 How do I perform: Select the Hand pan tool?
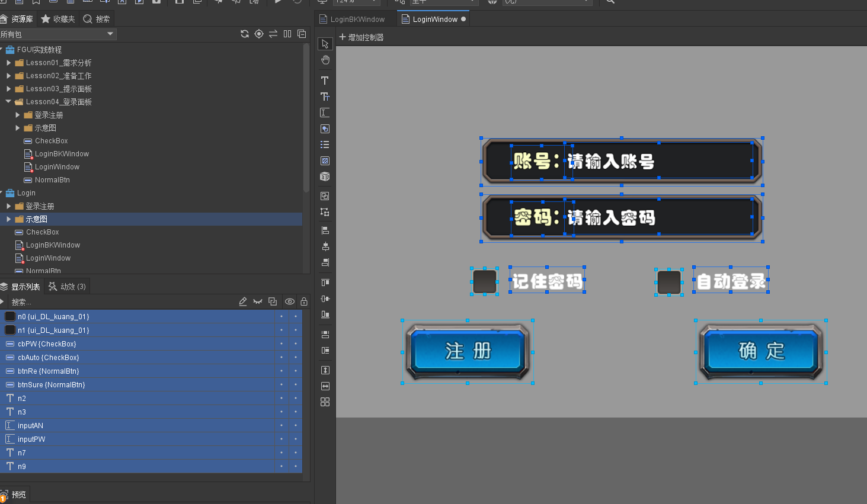click(325, 60)
